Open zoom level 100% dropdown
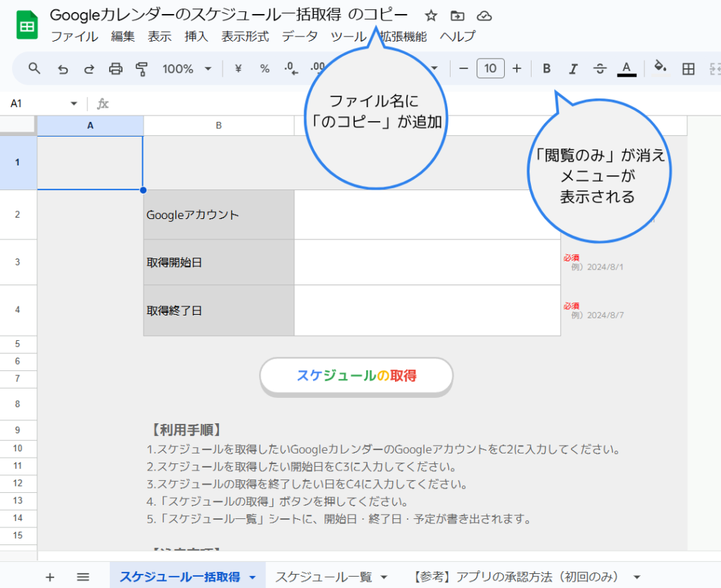This screenshot has width=721, height=588. pos(187,69)
